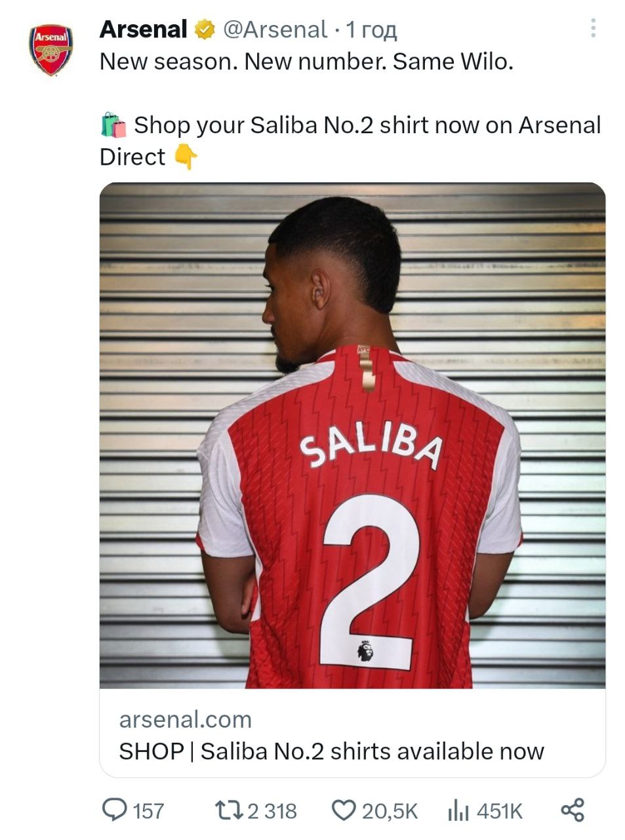
Task: Click the Arsenal display name
Action: [x=144, y=30]
